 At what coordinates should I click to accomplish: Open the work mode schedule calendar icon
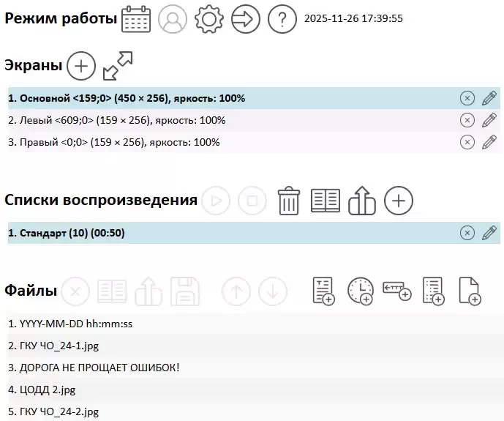[x=135, y=19]
